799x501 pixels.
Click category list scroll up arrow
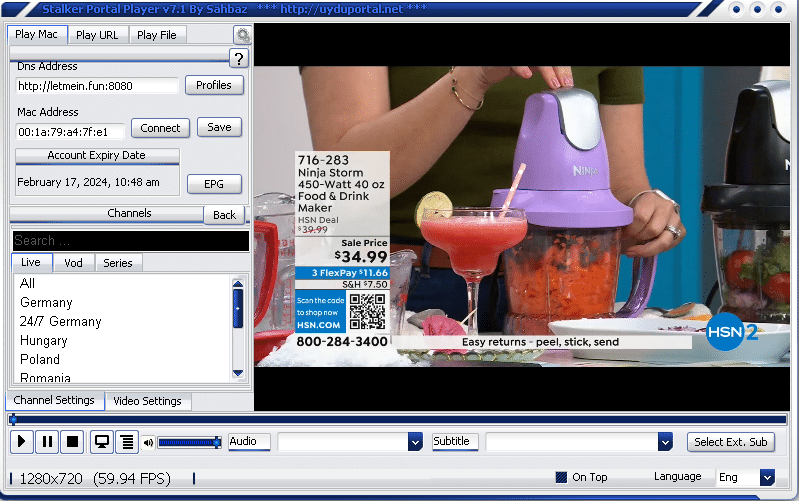point(238,283)
